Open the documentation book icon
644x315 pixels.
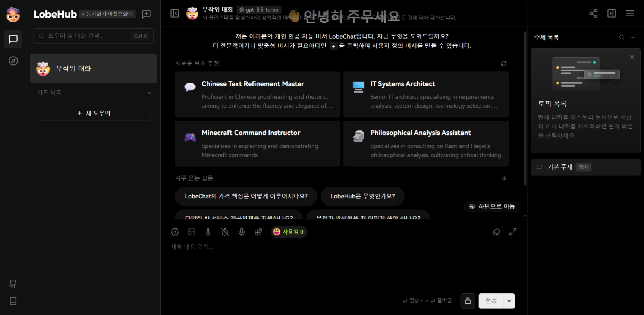click(x=13, y=301)
